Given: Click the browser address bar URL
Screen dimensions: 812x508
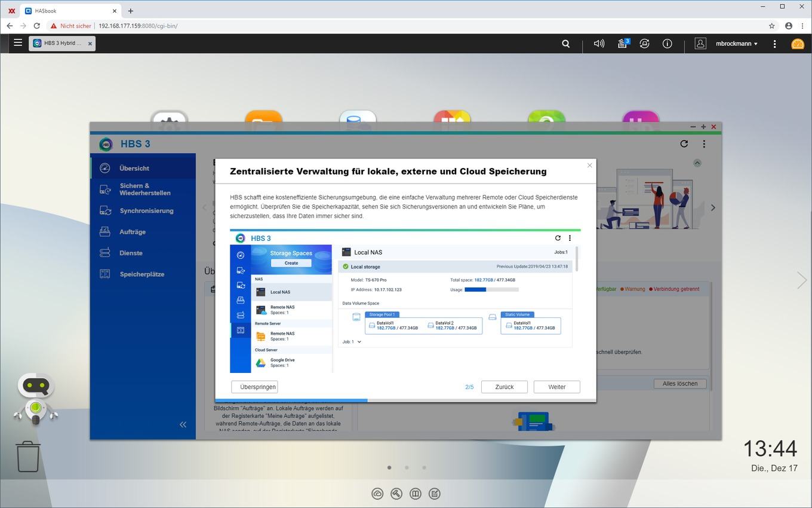Looking at the screenshot, I should click(138, 26).
